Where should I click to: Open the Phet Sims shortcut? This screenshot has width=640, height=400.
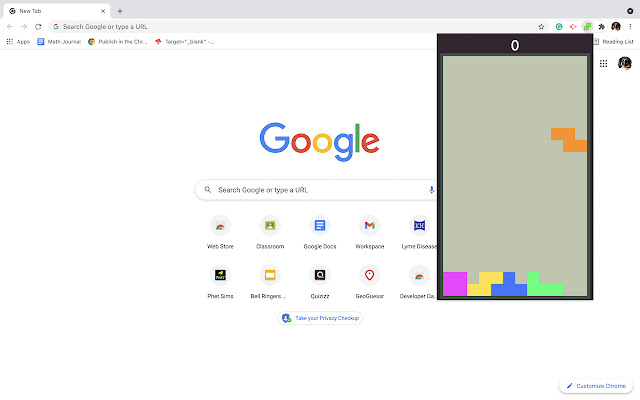pyautogui.click(x=220, y=282)
